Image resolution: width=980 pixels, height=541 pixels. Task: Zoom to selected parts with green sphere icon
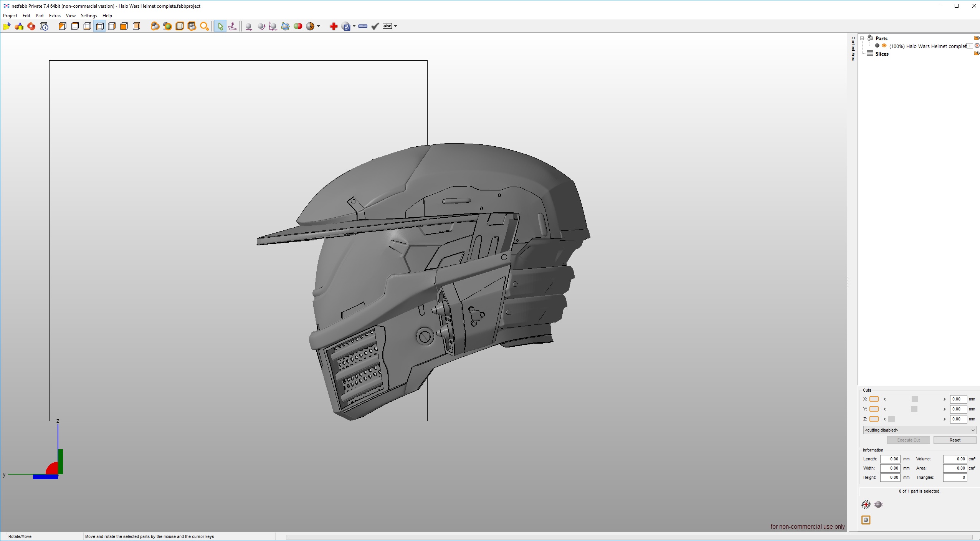click(167, 26)
